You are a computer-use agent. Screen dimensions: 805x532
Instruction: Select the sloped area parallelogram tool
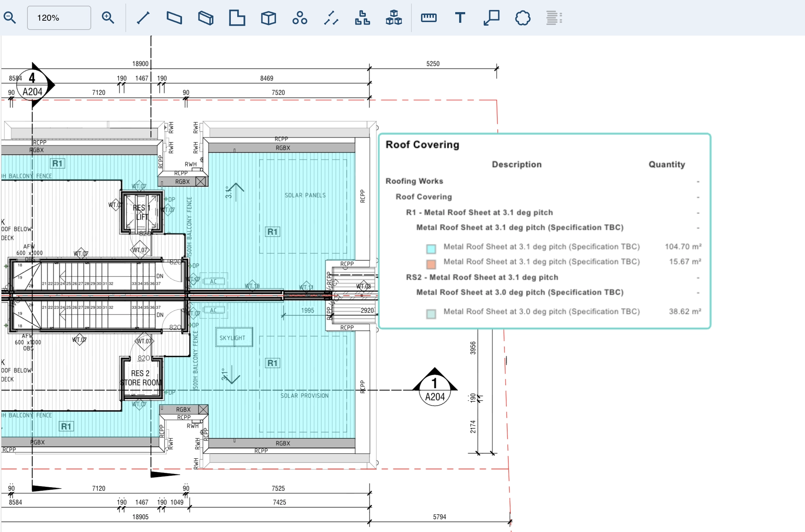coord(174,18)
